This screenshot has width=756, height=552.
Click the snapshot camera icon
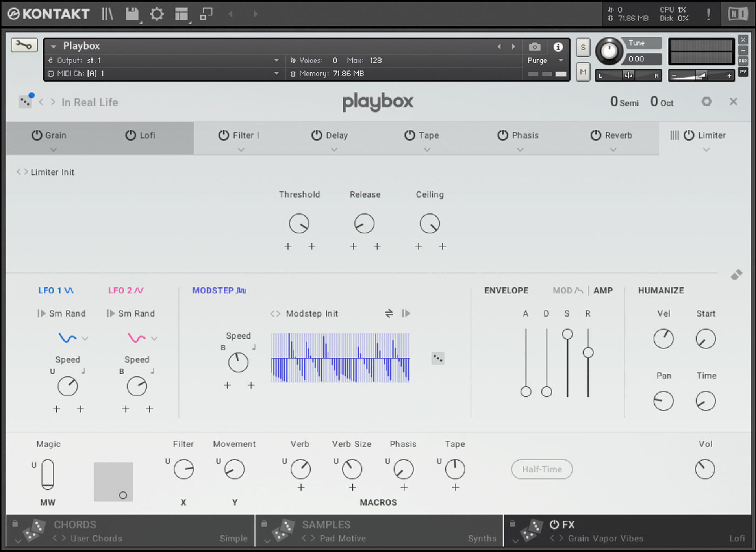[534, 47]
